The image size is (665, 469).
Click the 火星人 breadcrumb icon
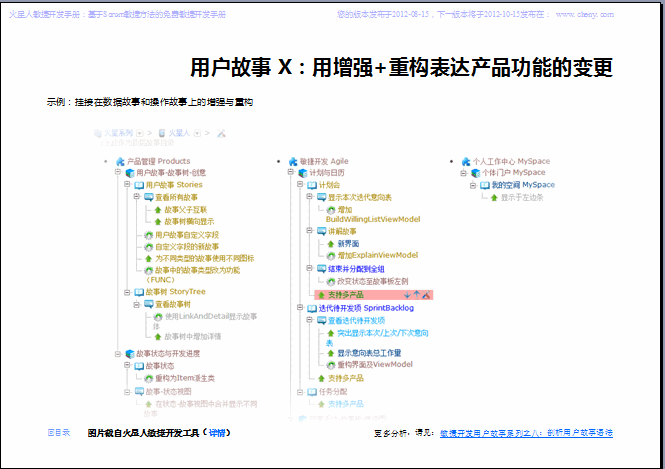coord(162,133)
